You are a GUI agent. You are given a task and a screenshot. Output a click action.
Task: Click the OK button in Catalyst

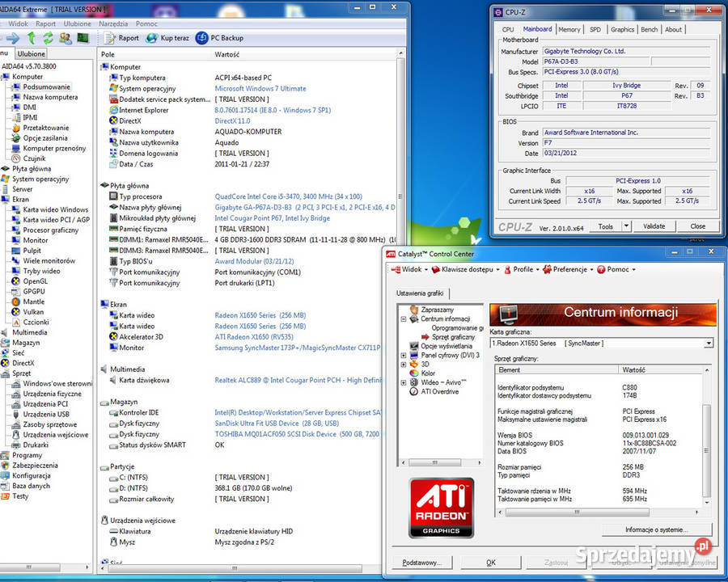coord(491,562)
